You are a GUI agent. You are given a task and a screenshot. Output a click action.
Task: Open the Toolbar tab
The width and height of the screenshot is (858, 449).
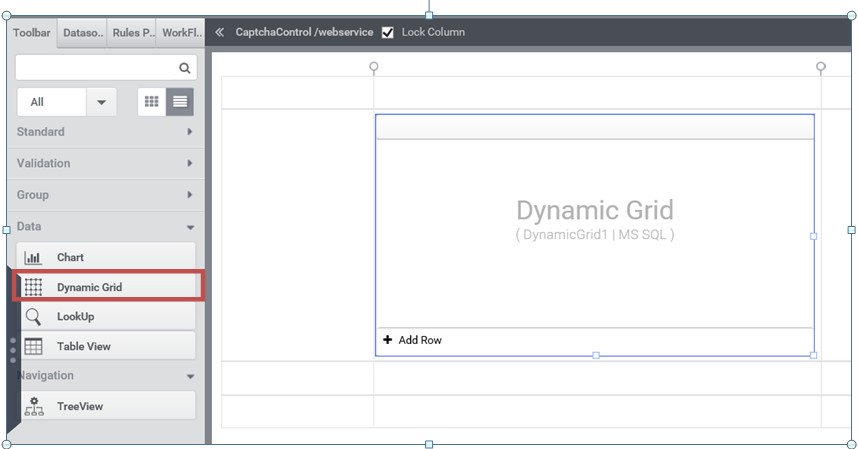click(x=32, y=33)
